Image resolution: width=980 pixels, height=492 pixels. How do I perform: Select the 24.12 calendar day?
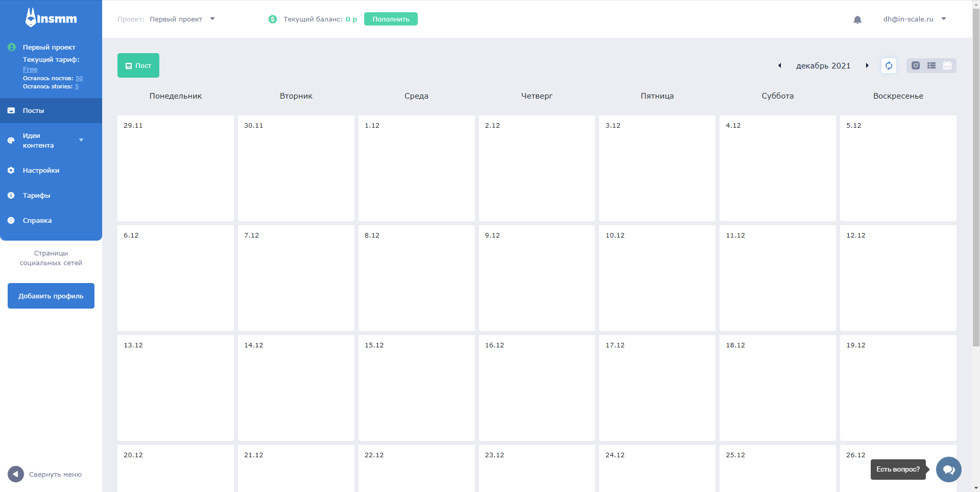coord(657,468)
